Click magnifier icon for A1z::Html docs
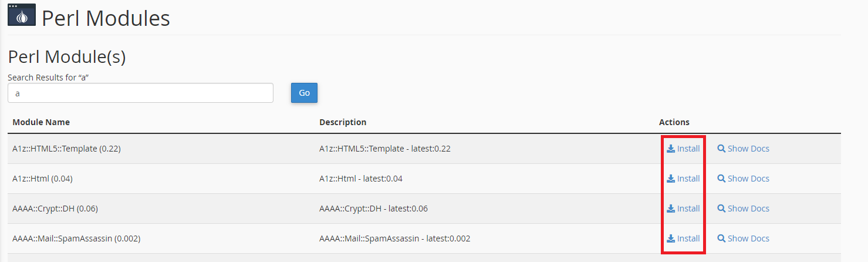 coord(721,179)
